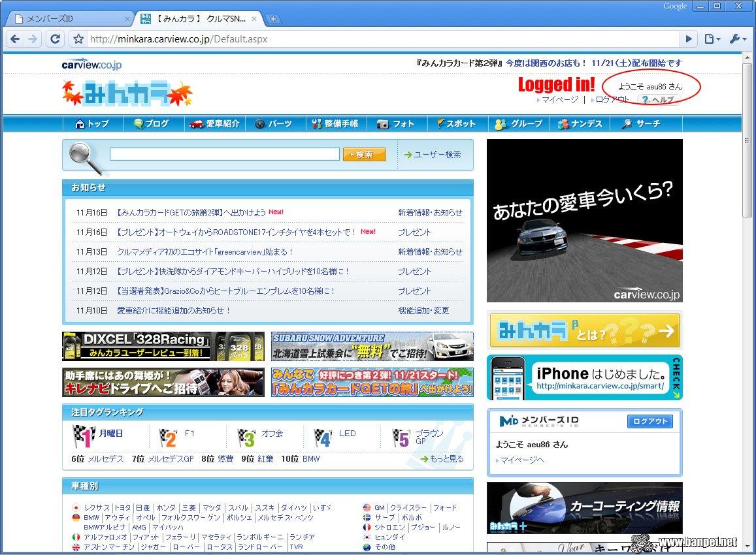The height and width of the screenshot is (555, 756).
Task: Open the みんカラカードGETの旅第2弾 notice
Action: (191, 212)
